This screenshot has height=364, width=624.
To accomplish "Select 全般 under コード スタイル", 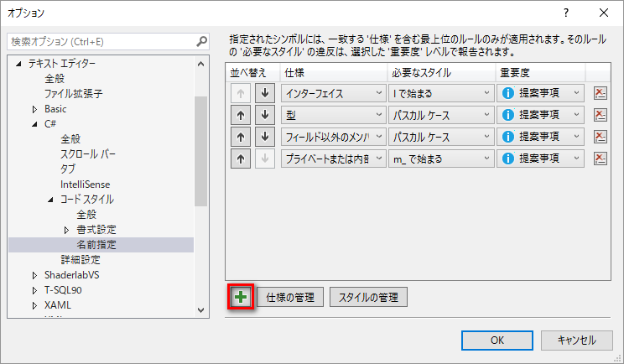I will (x=86, y=215).
